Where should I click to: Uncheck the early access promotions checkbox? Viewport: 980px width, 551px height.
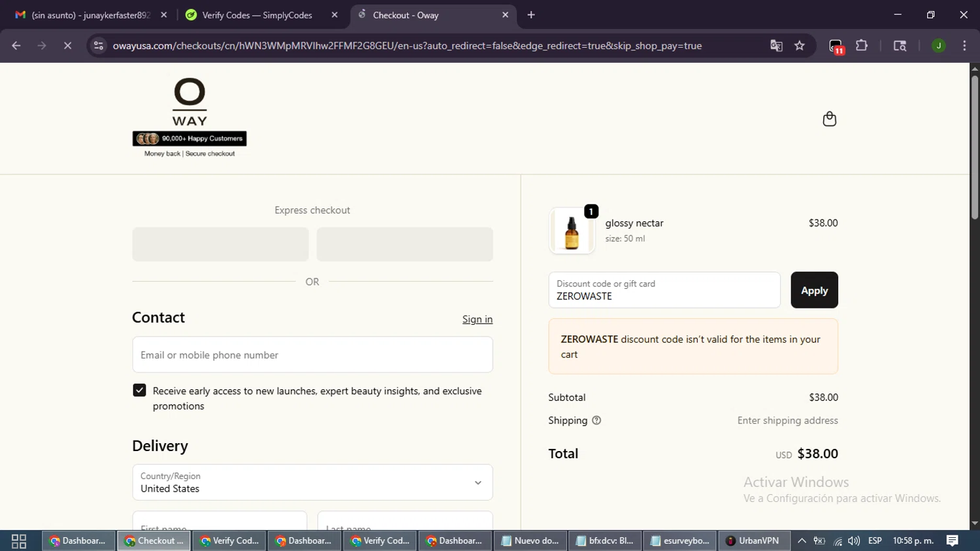[139, 390]
